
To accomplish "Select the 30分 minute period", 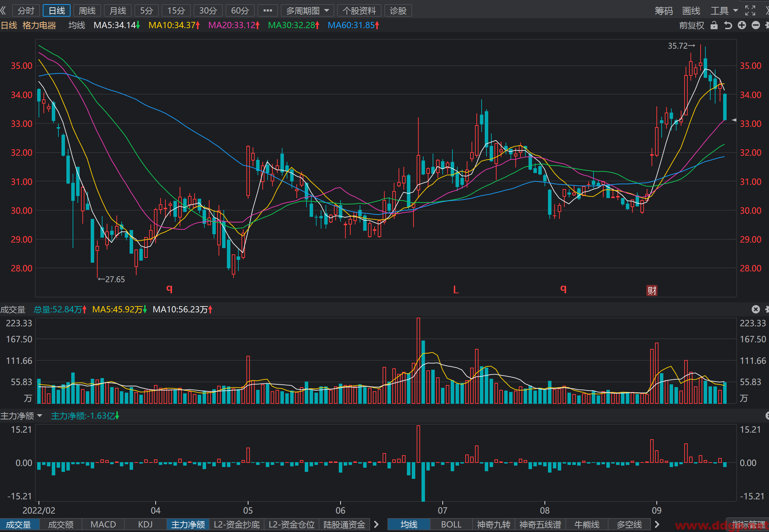I will (208, 10).
